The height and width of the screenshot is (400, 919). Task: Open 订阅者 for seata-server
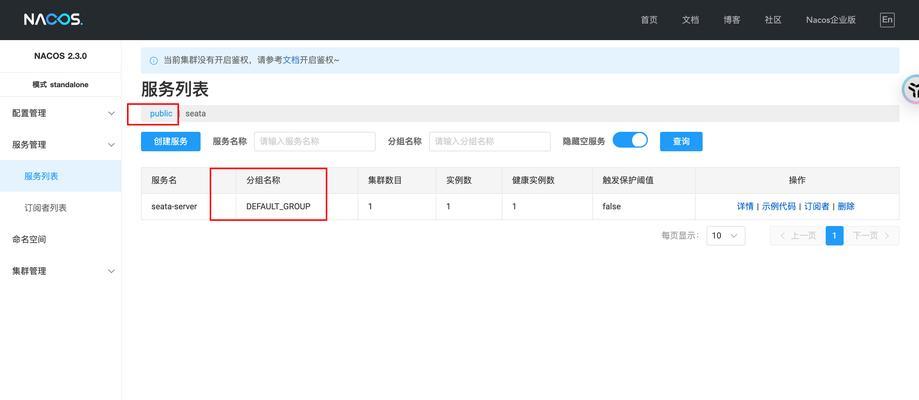pyautogui.click(x=816, y=206)
